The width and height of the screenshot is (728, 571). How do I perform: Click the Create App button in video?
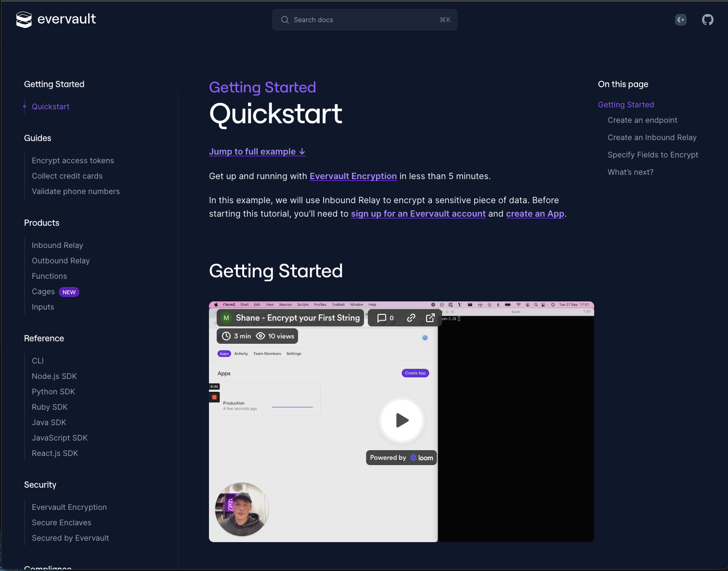pos(416,373)
